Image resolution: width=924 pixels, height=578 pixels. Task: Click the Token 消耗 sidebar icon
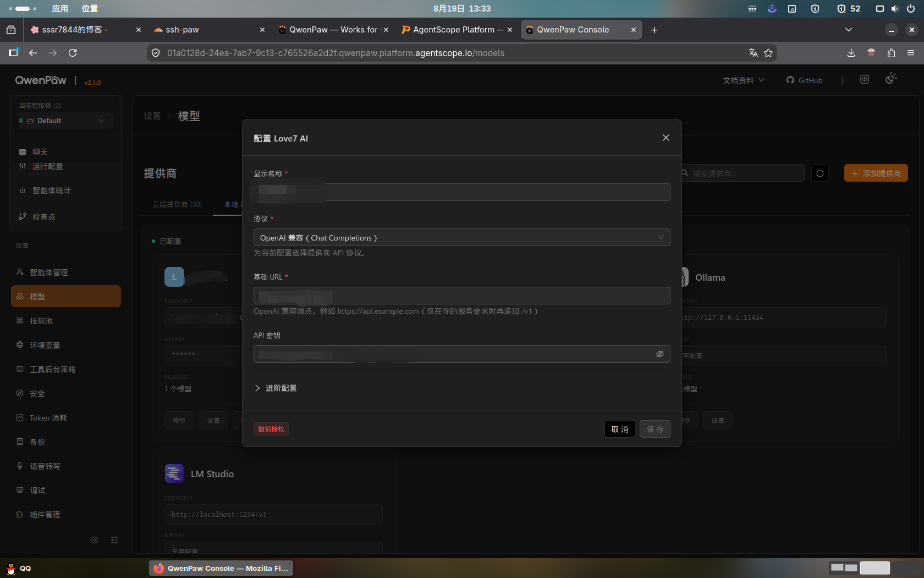20,417
